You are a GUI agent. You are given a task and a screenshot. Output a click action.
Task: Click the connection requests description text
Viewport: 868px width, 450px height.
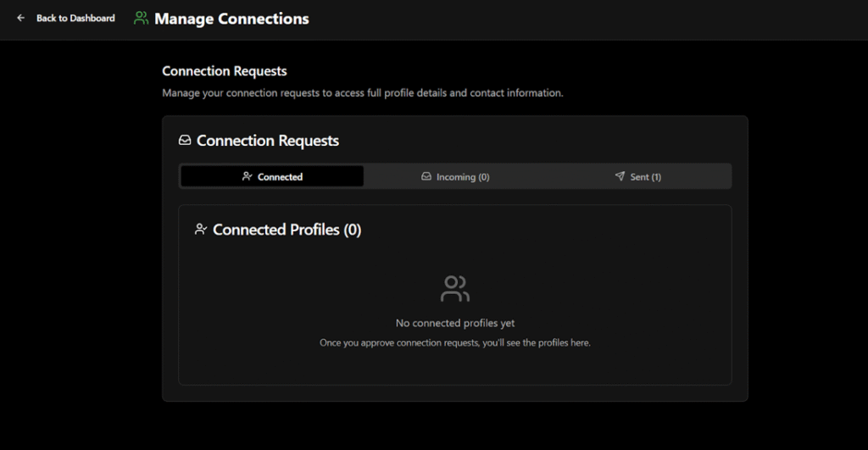(362, 92)
